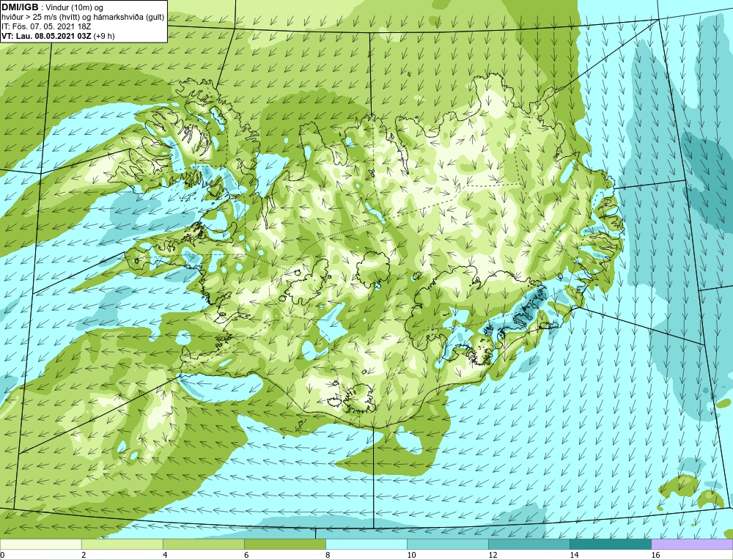
Task: Click the dark teal 14–16 m/s legend swatch
Action: click(610, 544)
